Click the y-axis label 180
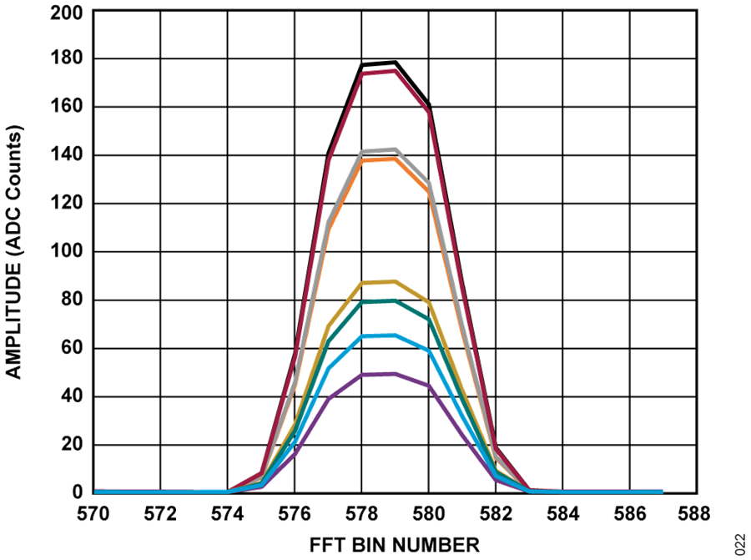Viewport: 751px width, 560px height. [x=66, y=58]
